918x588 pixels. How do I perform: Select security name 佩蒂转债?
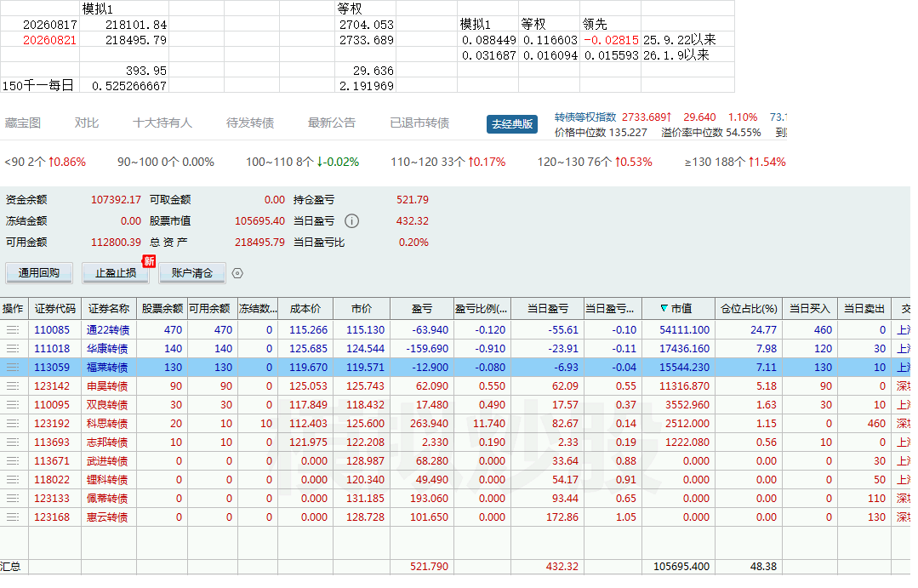(107, 499)
